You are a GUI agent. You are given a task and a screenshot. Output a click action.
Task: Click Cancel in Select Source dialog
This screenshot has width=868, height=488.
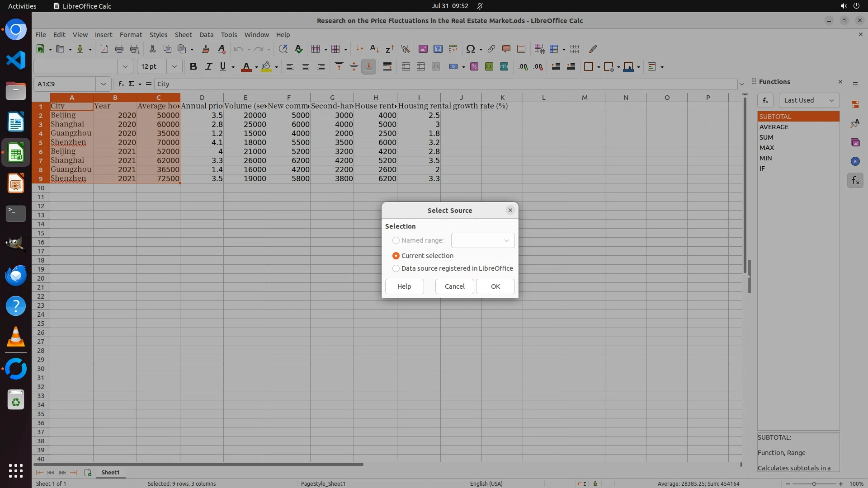454,286
